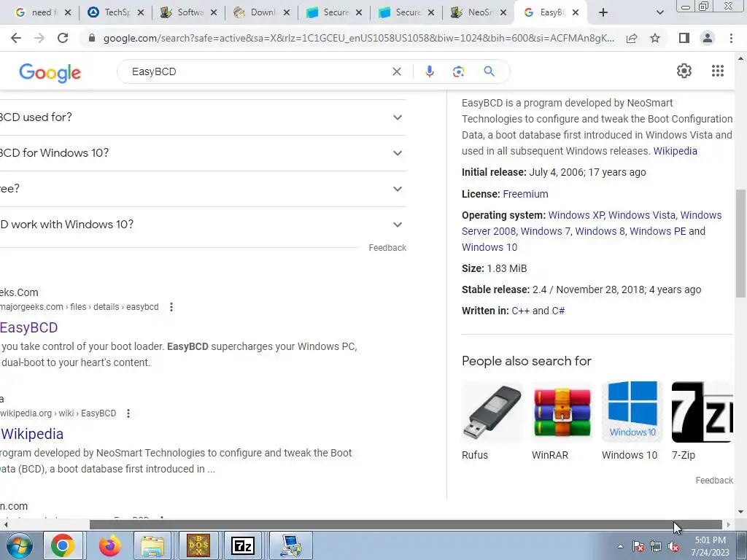Click the EasyBCD search input field

pyautogui.click(x=258, y=71)
